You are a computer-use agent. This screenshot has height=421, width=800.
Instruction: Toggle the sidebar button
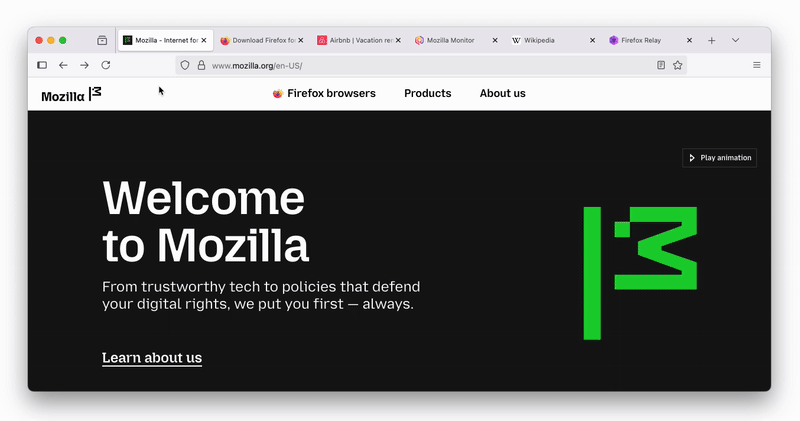[x=42, y=65]
